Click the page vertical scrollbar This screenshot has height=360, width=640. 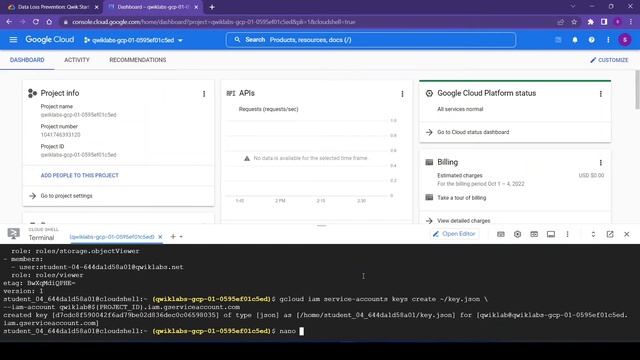point(637,90)
